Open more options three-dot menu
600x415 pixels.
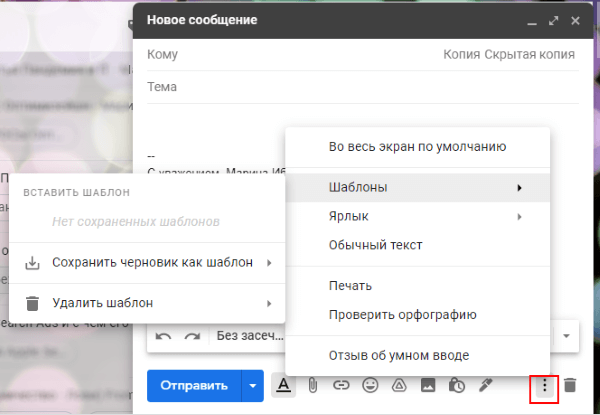click(x=545, y=386)
